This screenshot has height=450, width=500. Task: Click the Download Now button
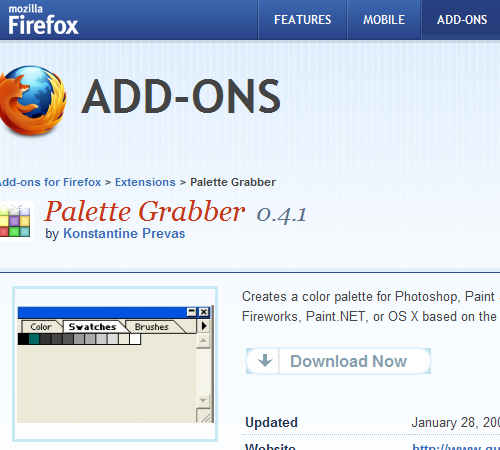tap(338, 361)
